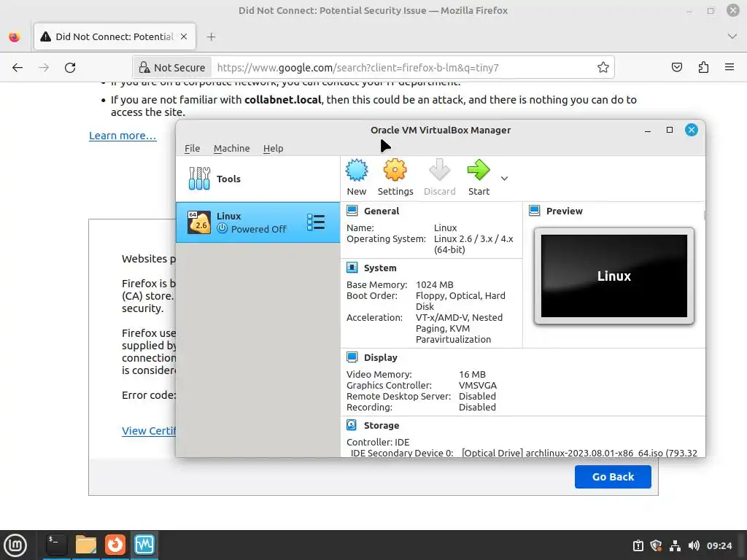Expand the Start button dropdown arrow
The width and height of the screenshot is (747, 560).
point(505,178)
